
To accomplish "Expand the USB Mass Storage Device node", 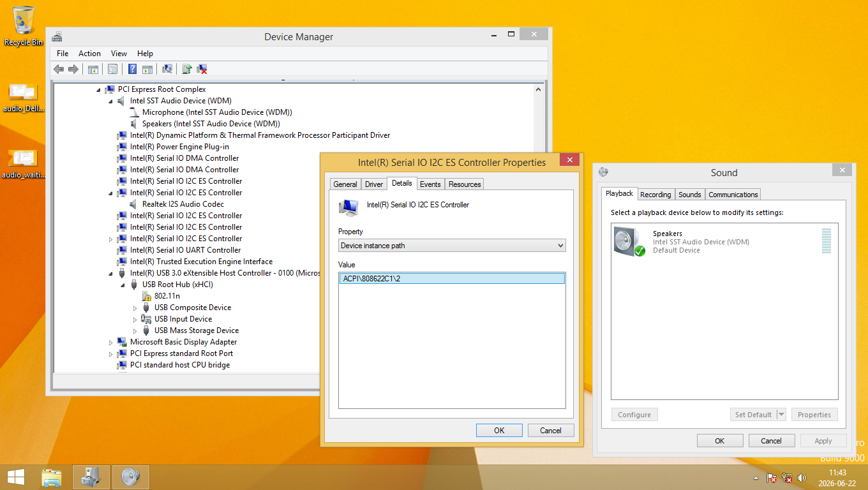I will [x=135, y=330].
